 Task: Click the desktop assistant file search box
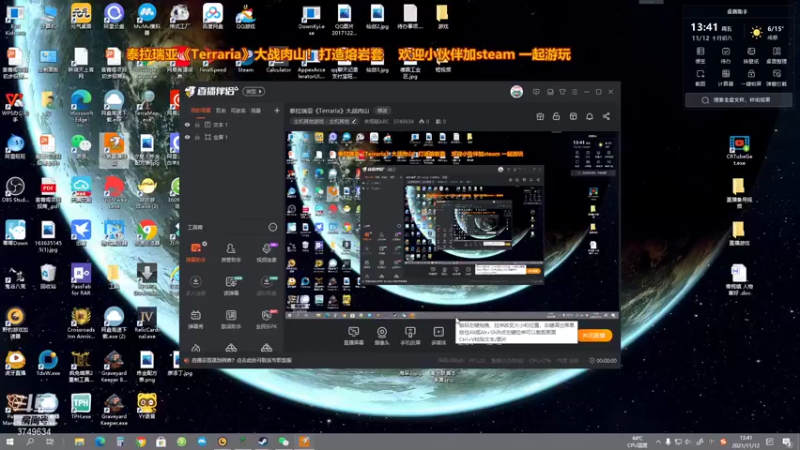738,100
